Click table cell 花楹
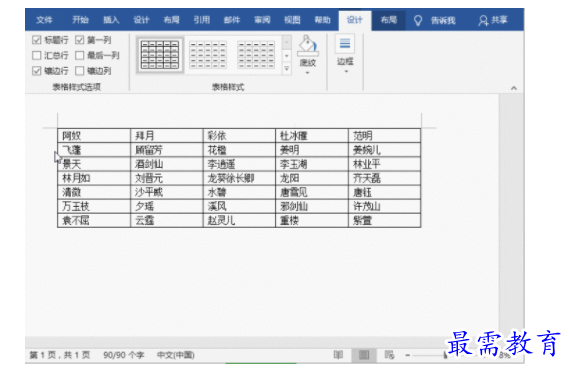The image size is (569, 375). tap(239, 150)
